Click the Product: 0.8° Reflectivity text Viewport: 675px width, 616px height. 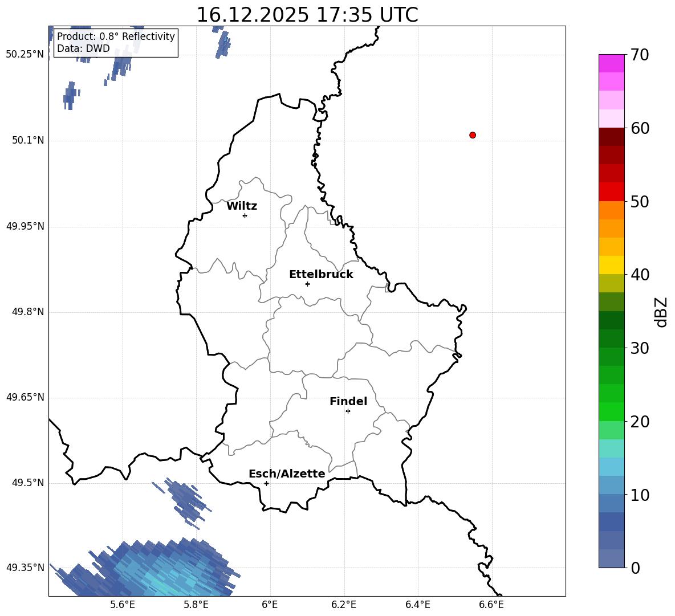(116, 36)
